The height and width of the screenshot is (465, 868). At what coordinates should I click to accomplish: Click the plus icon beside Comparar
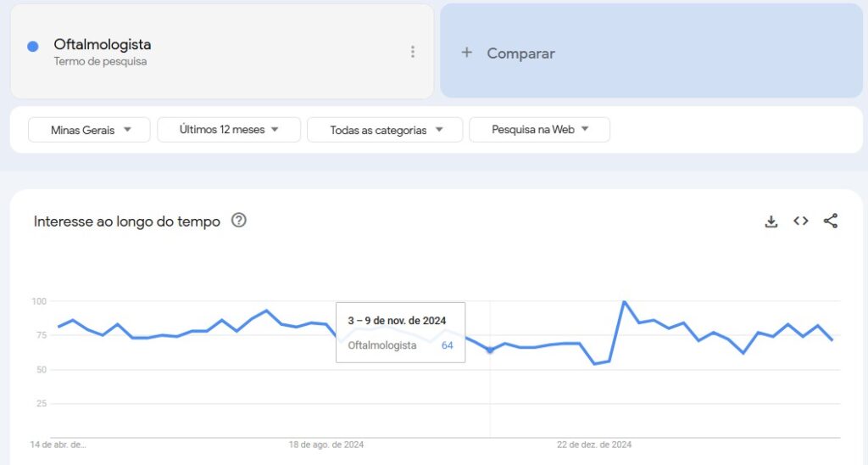point(467,52)
